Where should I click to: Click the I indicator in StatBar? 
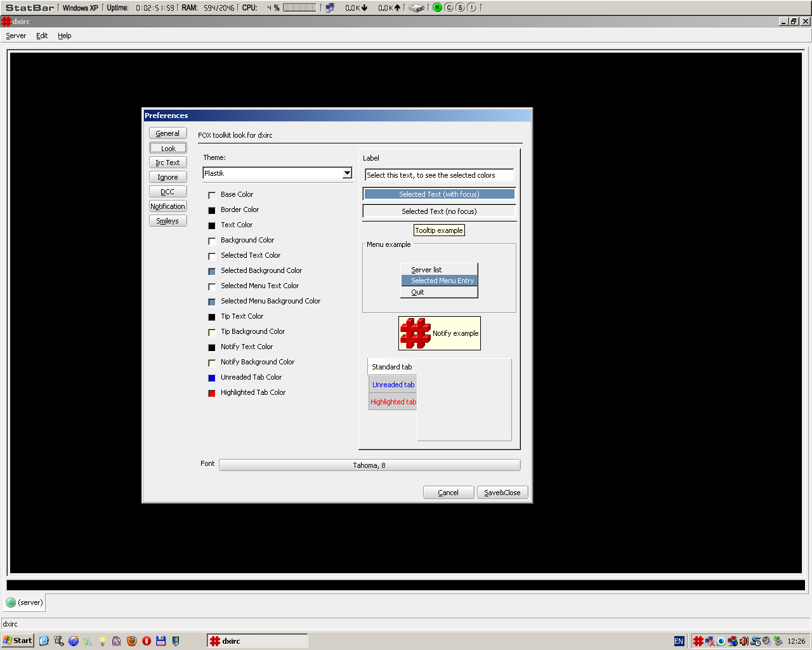click(471, 8)
